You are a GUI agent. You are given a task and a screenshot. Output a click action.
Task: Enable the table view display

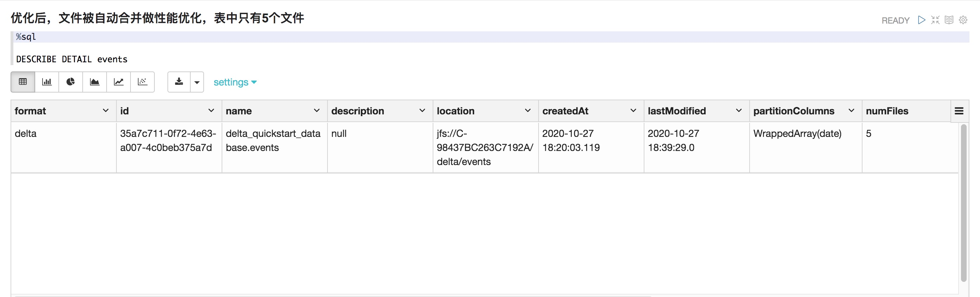click(x=23, y=82)
